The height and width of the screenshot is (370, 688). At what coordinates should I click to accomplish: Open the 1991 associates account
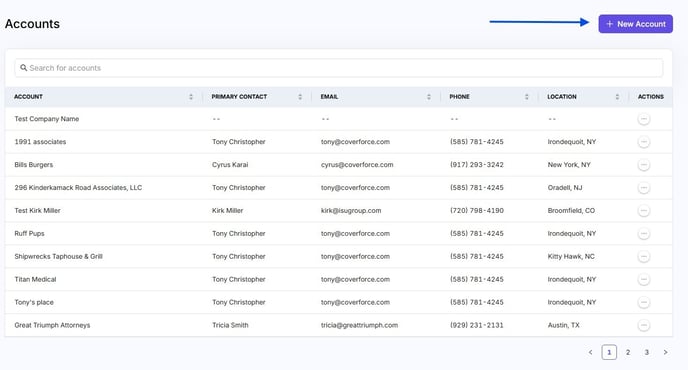click(x=40, y=142)
